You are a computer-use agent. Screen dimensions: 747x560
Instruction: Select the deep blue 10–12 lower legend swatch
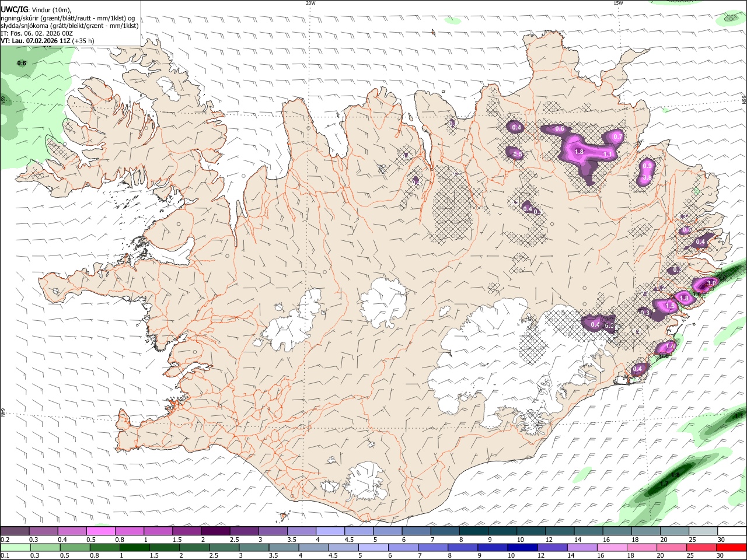[522, 547]
